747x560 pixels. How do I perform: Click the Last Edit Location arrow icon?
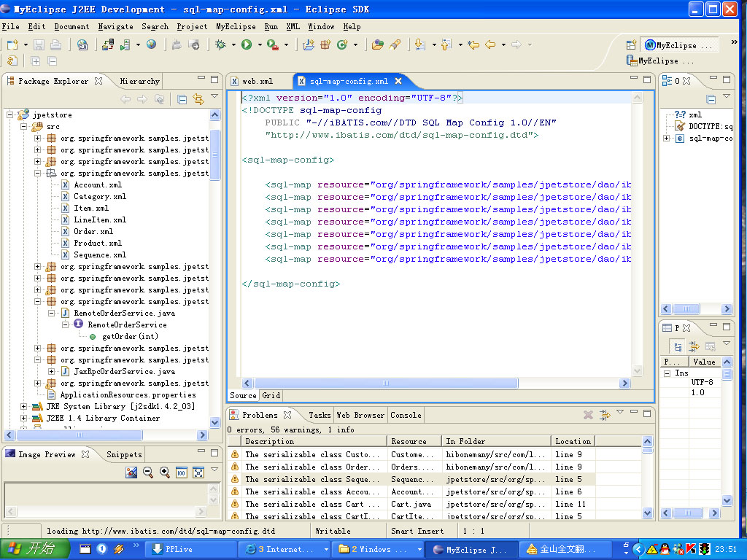coord(473,44)
